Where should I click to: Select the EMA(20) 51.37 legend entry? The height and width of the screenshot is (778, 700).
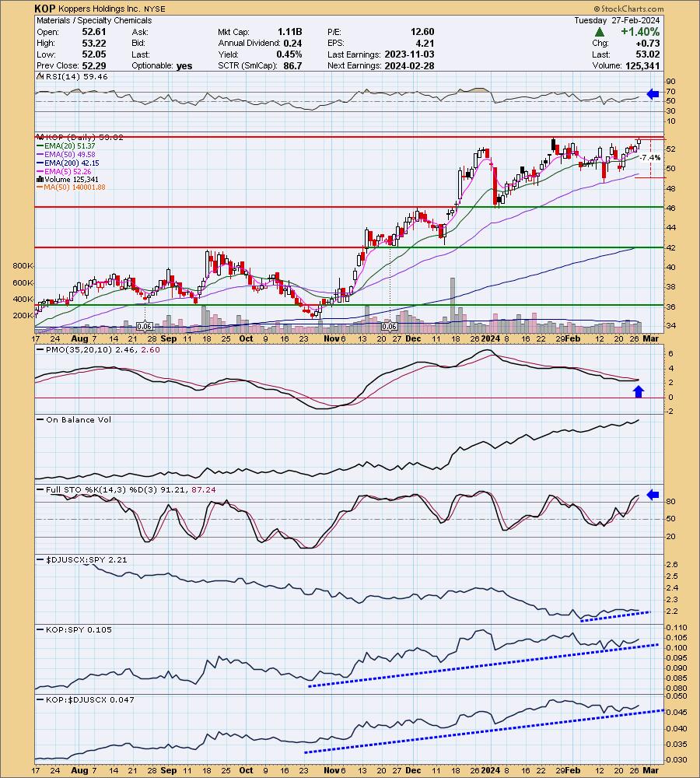66,146
